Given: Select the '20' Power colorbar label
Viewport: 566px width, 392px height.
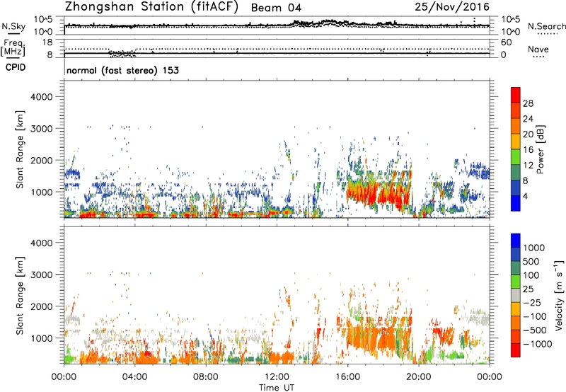Looking at the screenshot, I should click(x=528, y=134).
